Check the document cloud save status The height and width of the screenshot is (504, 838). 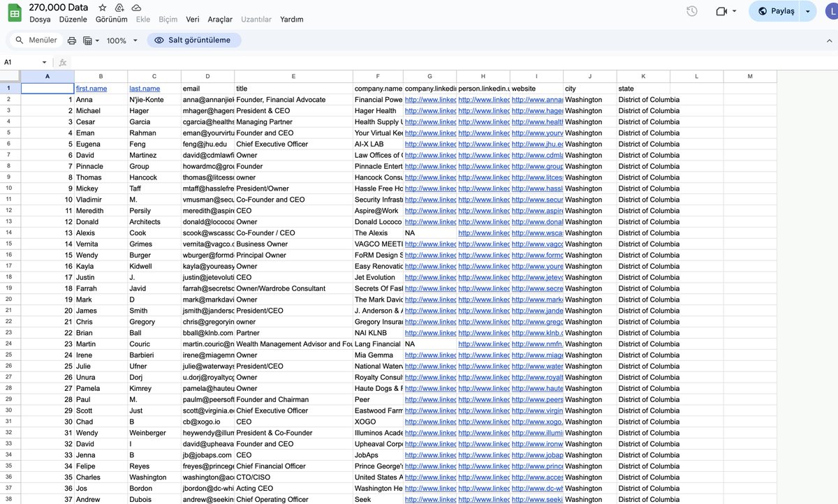[x=135, y=7]
